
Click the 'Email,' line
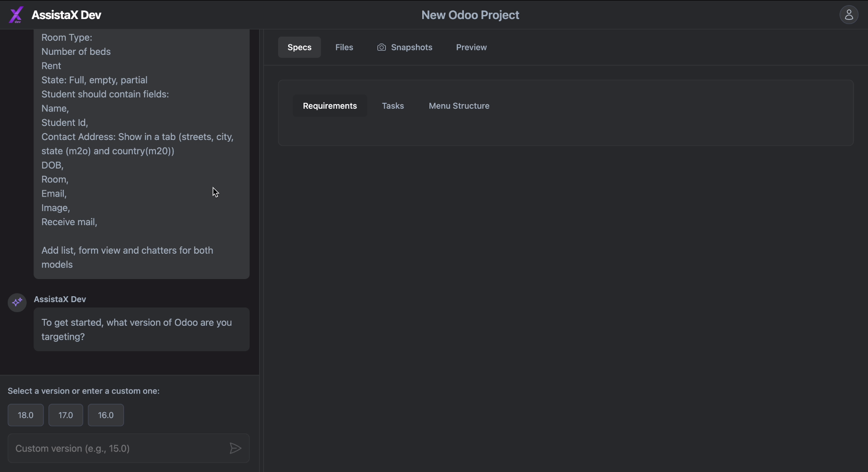[54, 194]
